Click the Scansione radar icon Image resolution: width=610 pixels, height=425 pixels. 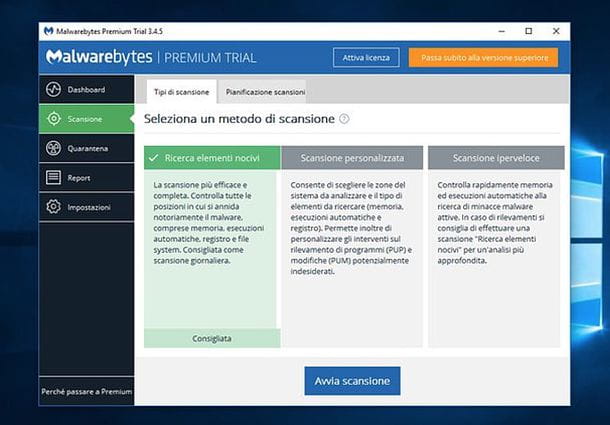[54, 119]
